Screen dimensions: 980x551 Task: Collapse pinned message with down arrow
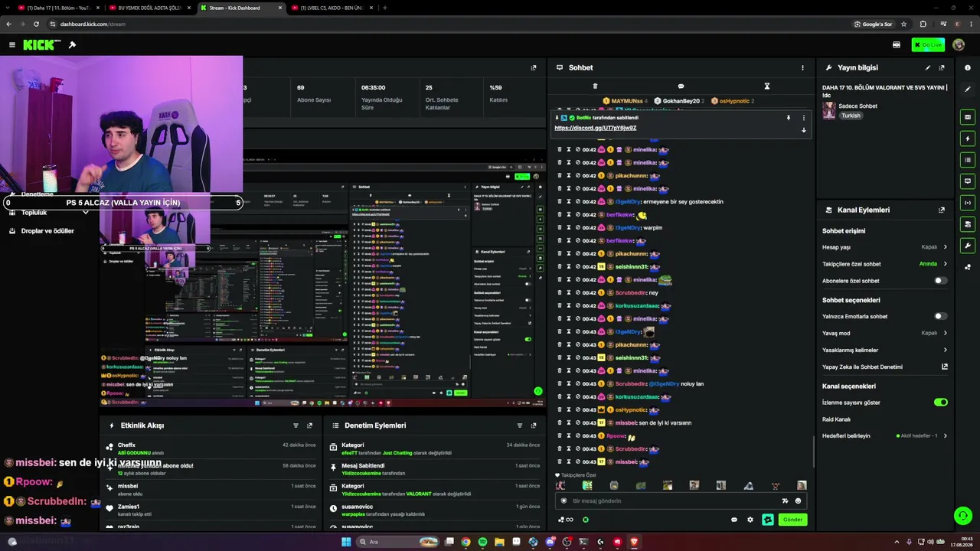click(803, 130)
